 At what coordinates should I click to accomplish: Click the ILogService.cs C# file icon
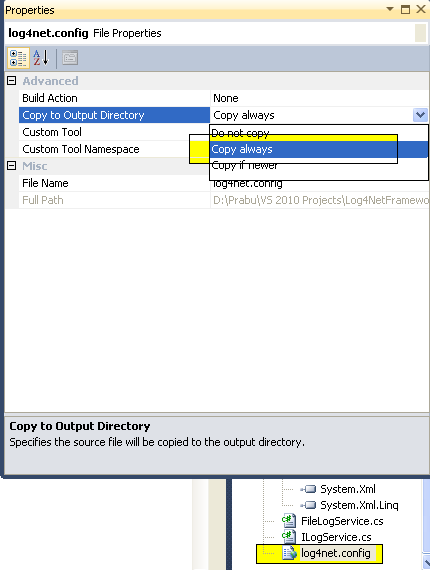coord(289,537)
